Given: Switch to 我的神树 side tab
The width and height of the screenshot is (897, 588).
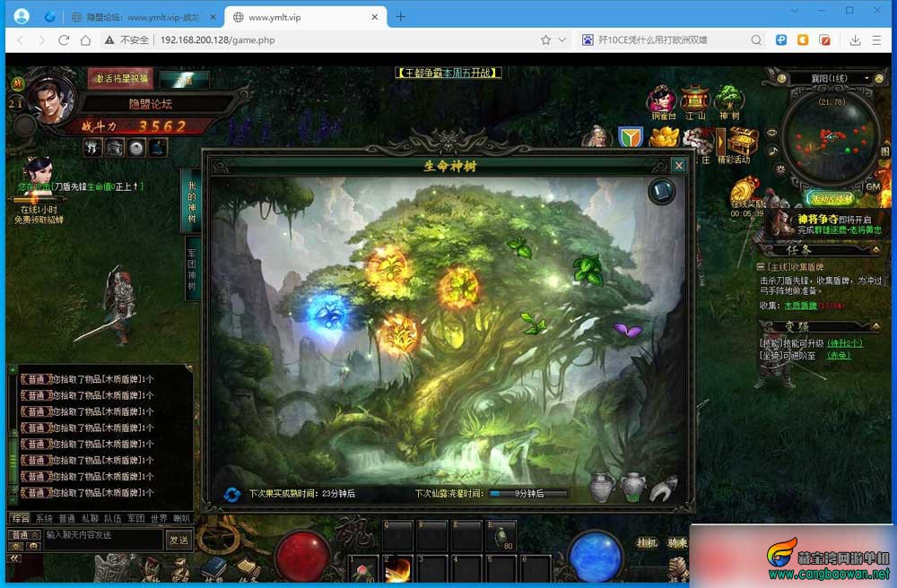Looking at the screenshot, I should click(x=191, y=201).
